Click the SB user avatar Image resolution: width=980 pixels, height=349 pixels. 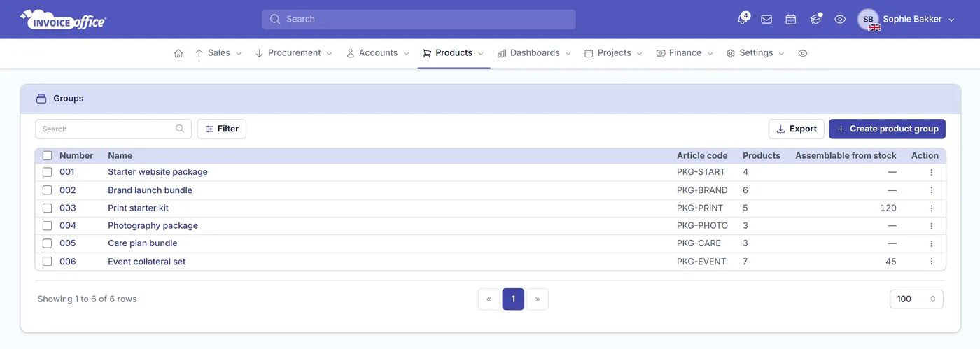868,20
